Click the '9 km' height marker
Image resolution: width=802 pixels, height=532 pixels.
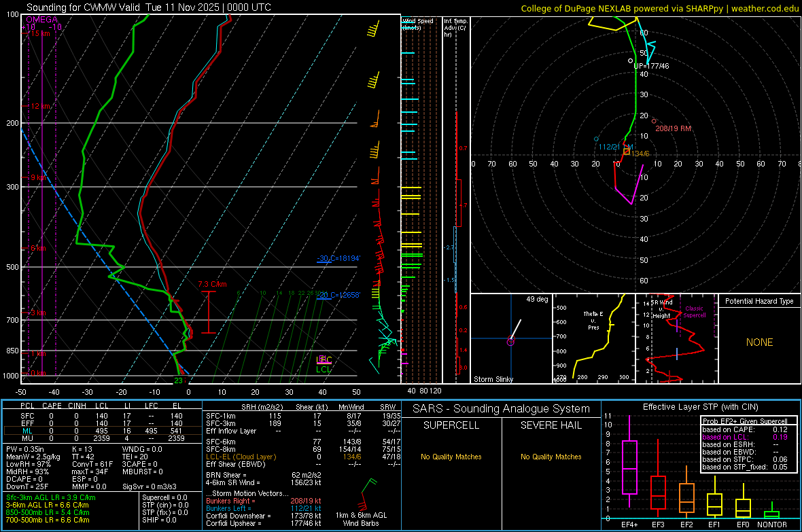[39, 177]
